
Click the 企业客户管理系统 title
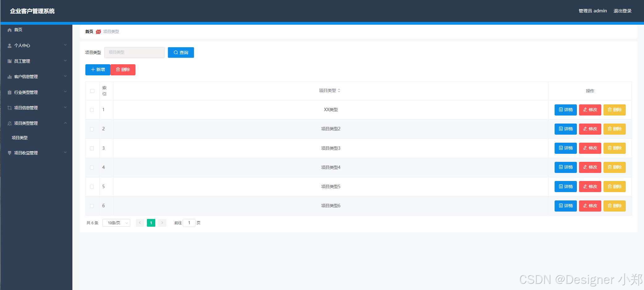[x=32, y=11]
